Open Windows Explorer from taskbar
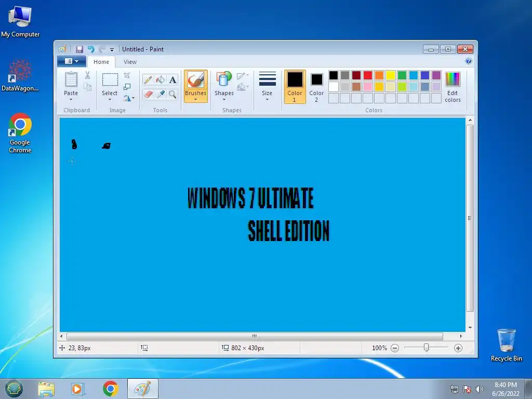The width and height of the screenshot is (532, 399). (46, 389)
